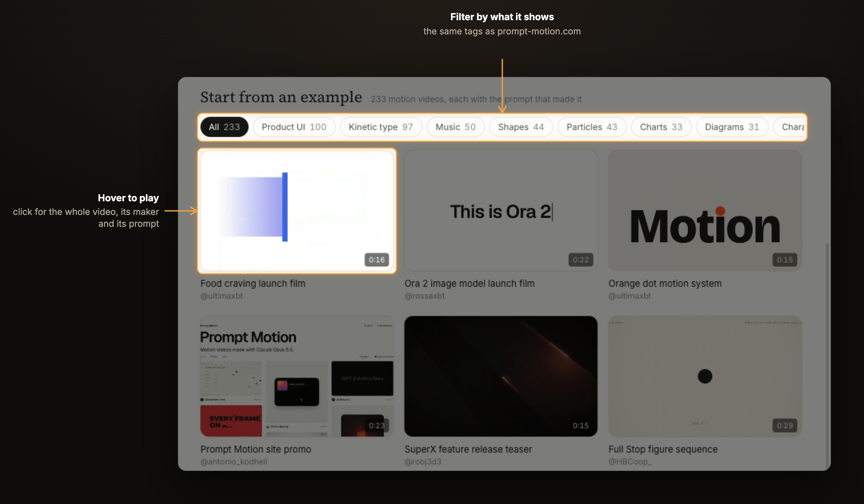Click the 0:29 duration badge
The width and height of the screenshot is (864, 504).
(x=784, y=425)
